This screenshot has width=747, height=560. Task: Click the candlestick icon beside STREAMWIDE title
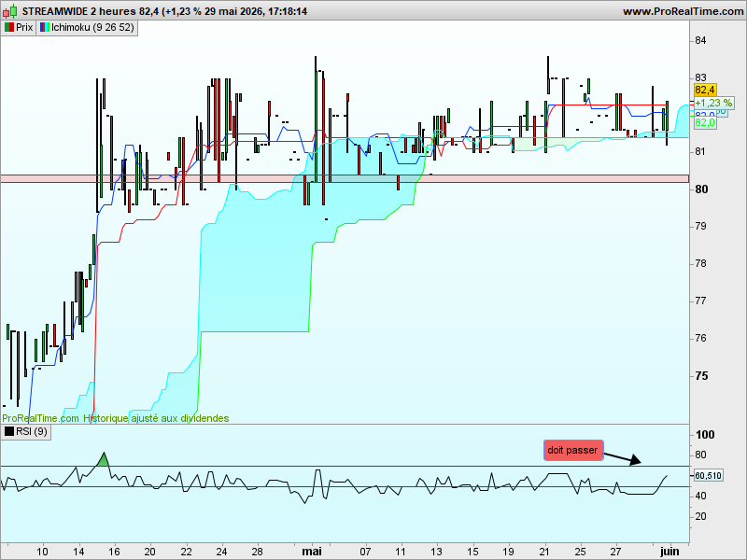(9, 10)
